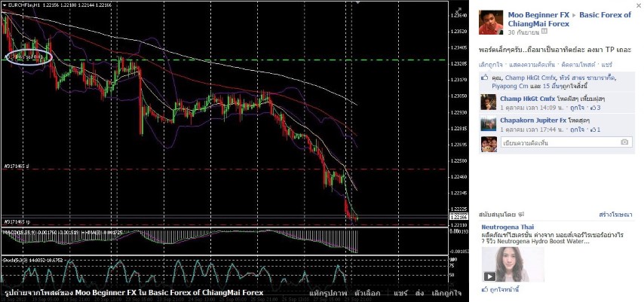Click Chapakorn Jupiter Fx comment avatar

489,124
